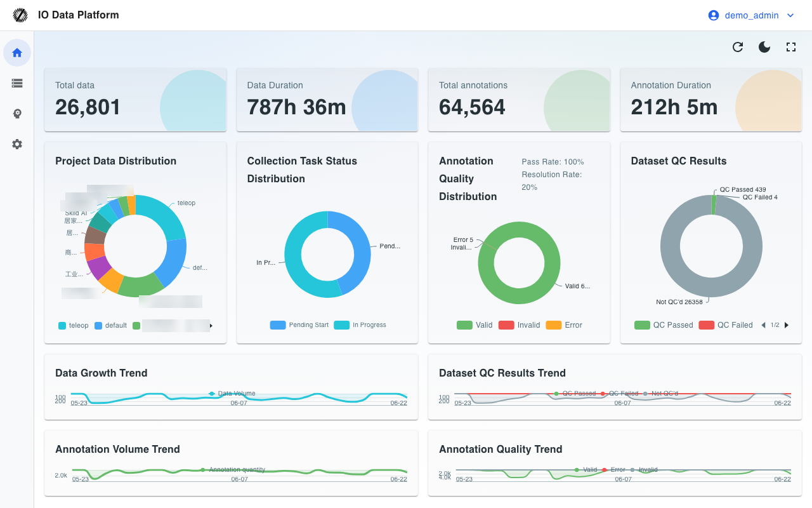Screen dimensions: 812x508
Task: Click the IO Data Platform logo
Action: 21,15
